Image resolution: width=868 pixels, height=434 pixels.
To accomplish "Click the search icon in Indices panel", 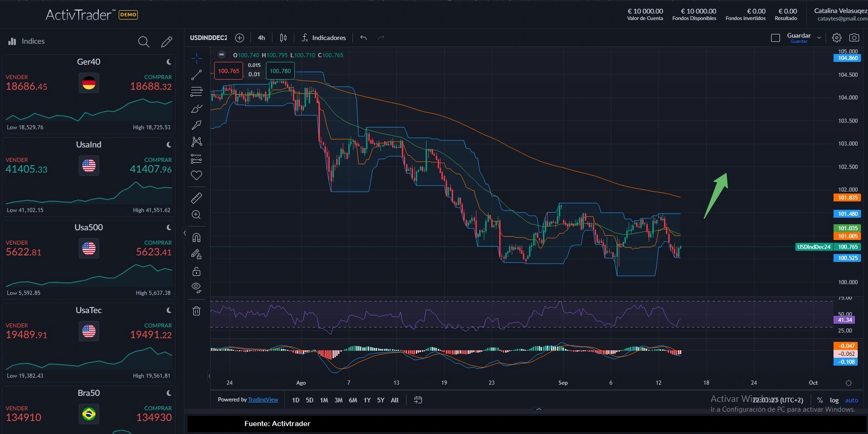I will click(144, 42).
